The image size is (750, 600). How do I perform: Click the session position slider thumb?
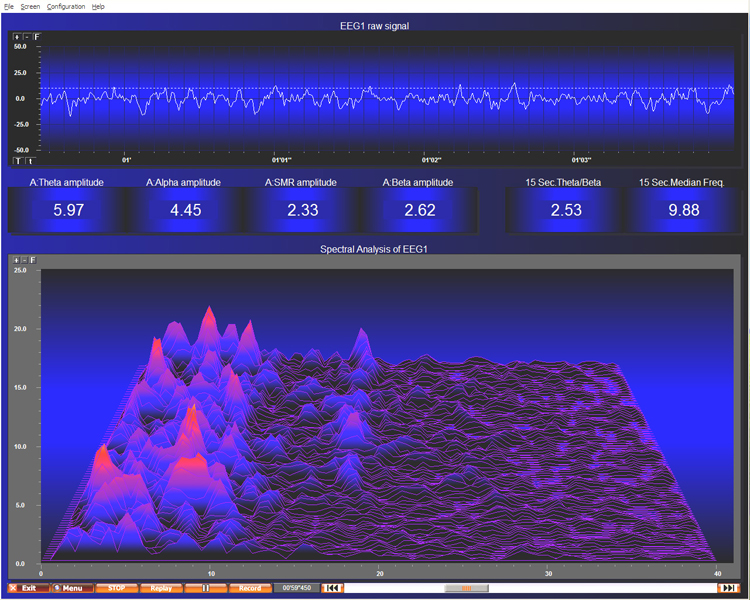(466, 588)
